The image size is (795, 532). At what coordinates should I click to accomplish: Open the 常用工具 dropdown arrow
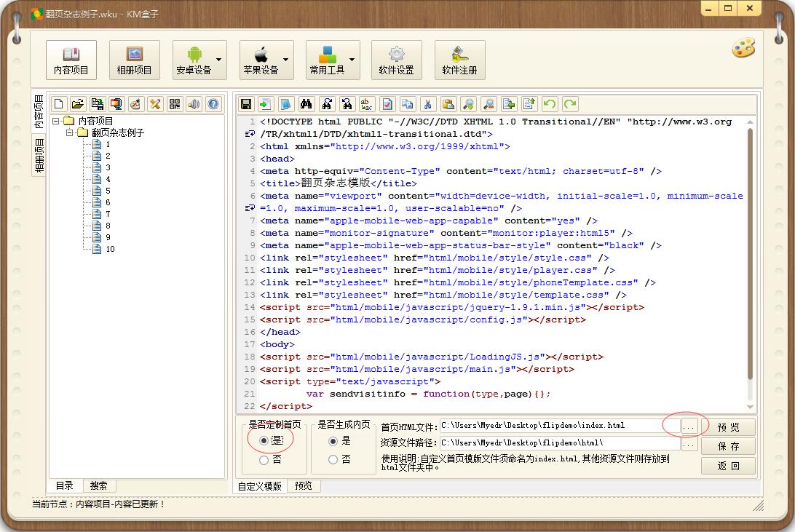coord(352,60)
